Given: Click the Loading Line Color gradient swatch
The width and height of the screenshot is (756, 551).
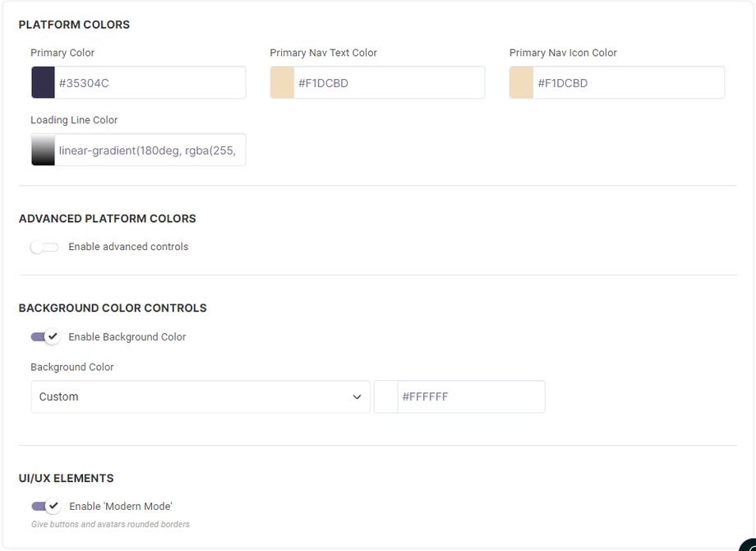Looking at the screenshot, I should click(x=44, y=150).
